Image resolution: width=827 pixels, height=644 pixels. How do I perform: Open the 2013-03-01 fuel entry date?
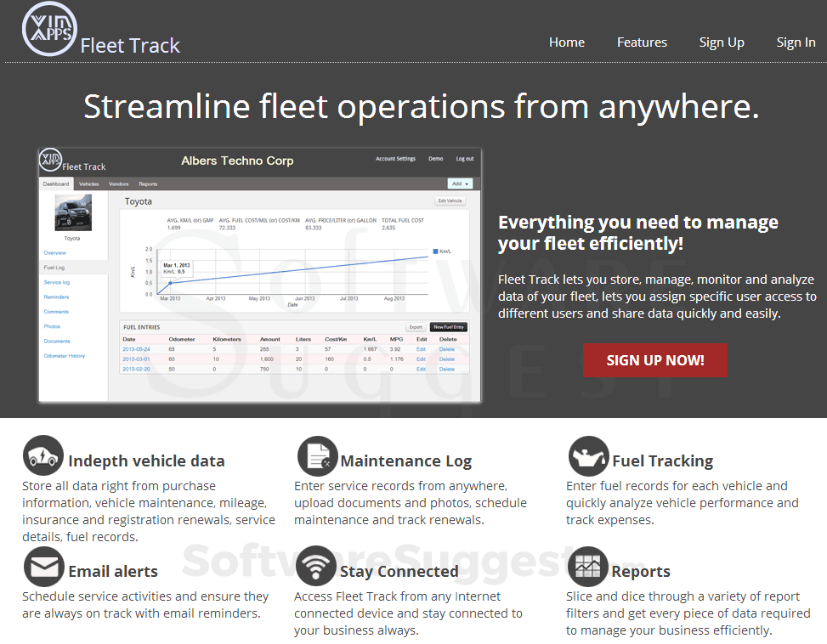[x=136, y=359]
